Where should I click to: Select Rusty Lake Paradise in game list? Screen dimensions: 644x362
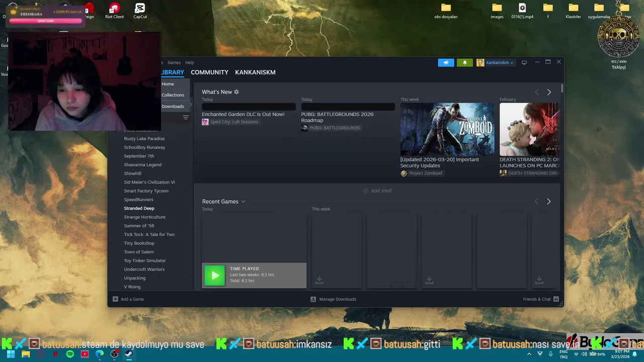[x=144, y=139]
